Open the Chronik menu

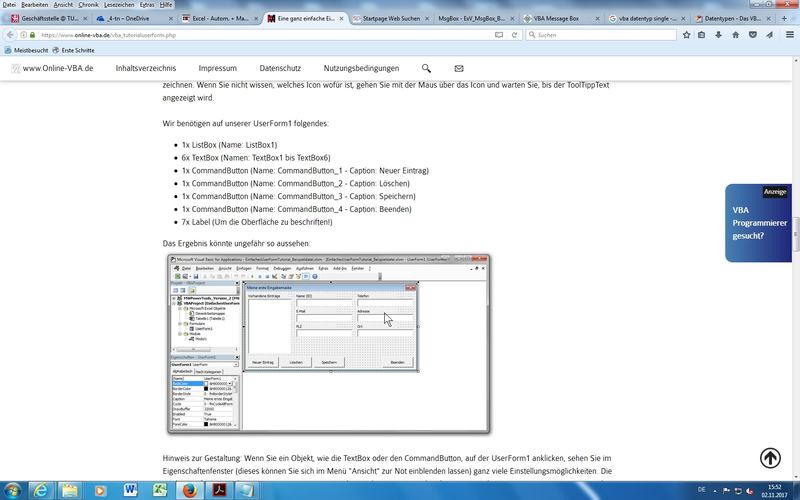[x=88, y=5]
